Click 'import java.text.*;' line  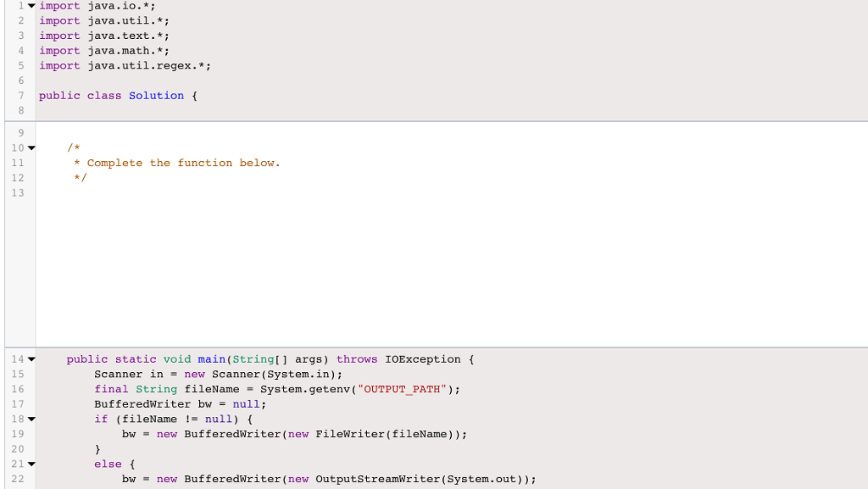[x=104, y=36]
